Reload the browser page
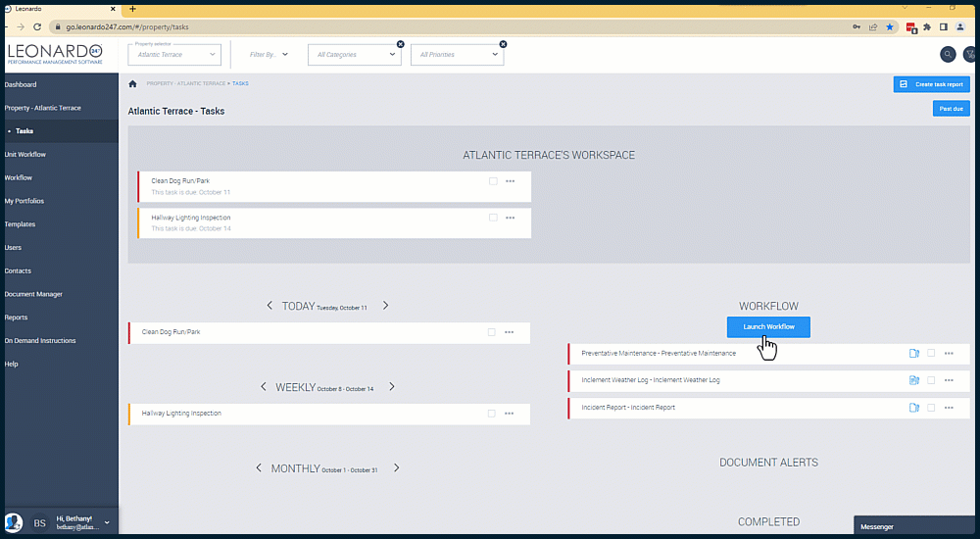This screenshot has height=539, width=980. click(37, 26)
